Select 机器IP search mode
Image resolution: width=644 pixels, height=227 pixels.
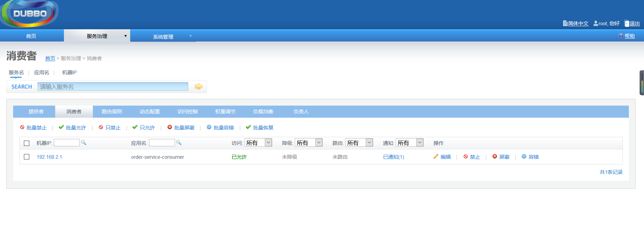[69, 73]
